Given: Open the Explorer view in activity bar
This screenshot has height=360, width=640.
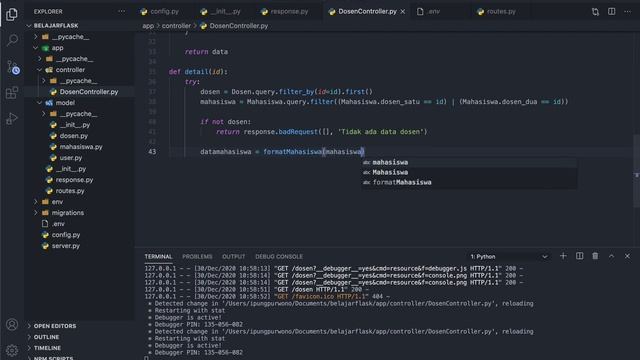Looking at the screenshot, I should click(x=12, y=14).
